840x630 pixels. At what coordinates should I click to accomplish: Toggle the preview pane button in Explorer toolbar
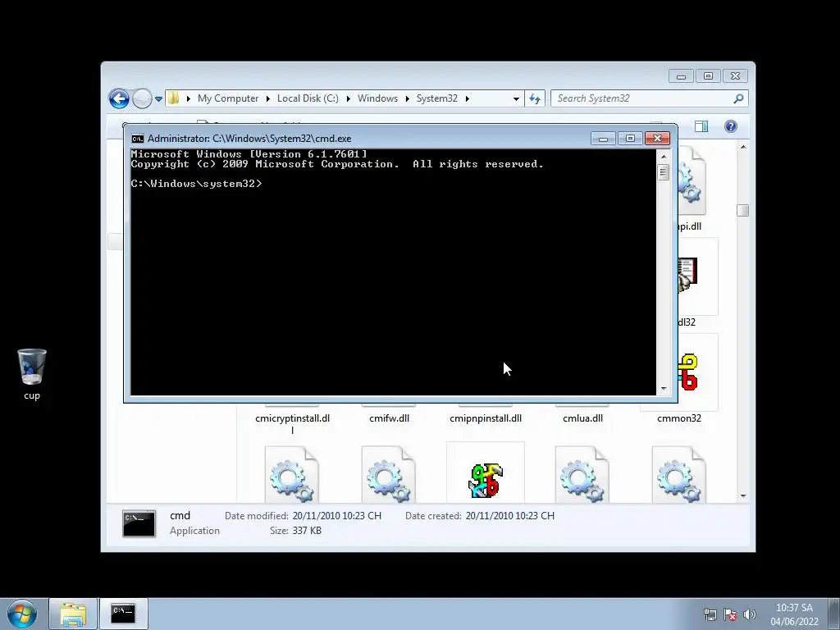point(701,126)
